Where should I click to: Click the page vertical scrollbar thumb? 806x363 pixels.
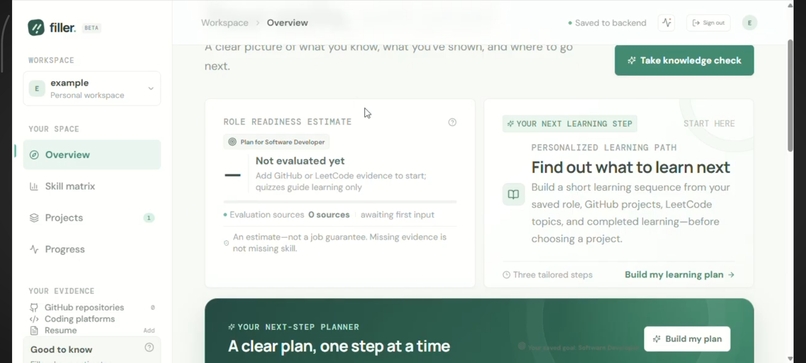790,95
